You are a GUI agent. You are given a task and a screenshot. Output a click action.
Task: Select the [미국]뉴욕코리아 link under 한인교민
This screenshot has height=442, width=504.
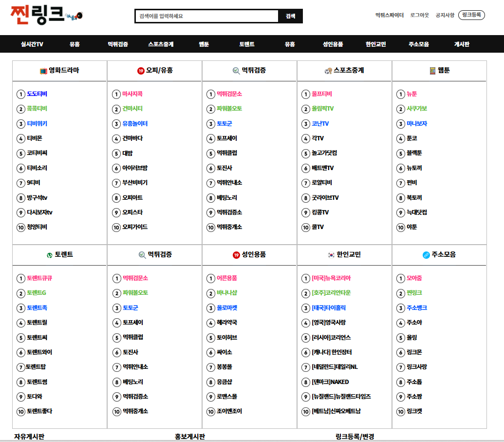click(331, 278)
